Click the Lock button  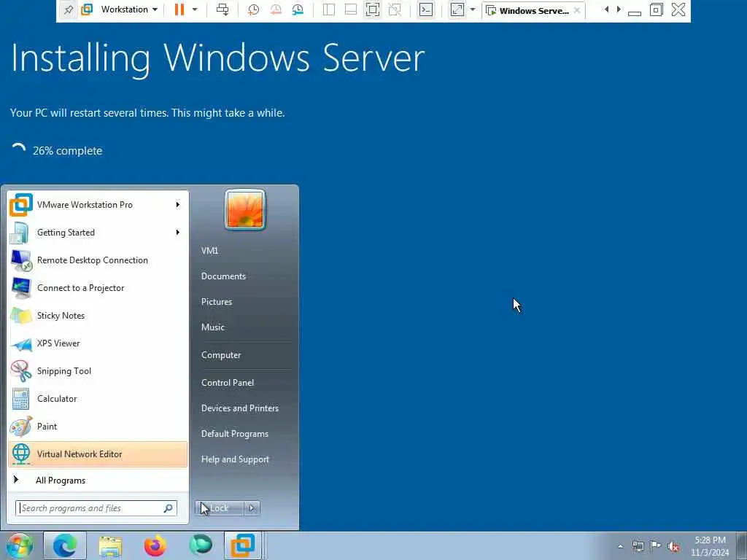click(x=219, y=508)
